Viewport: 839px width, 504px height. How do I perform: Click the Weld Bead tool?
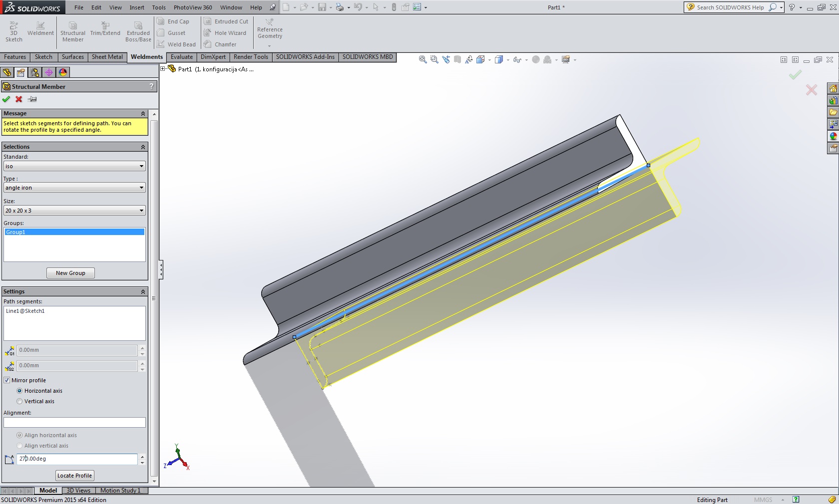(176, 44)
